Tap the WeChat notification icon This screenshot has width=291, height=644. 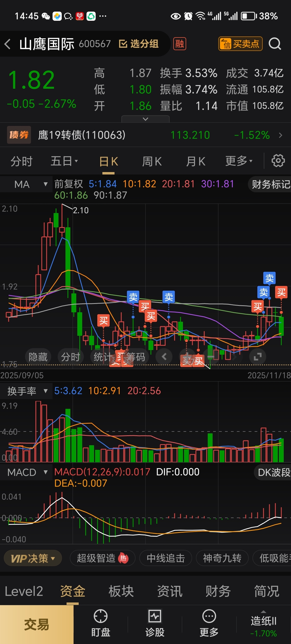tap(46, 16)
